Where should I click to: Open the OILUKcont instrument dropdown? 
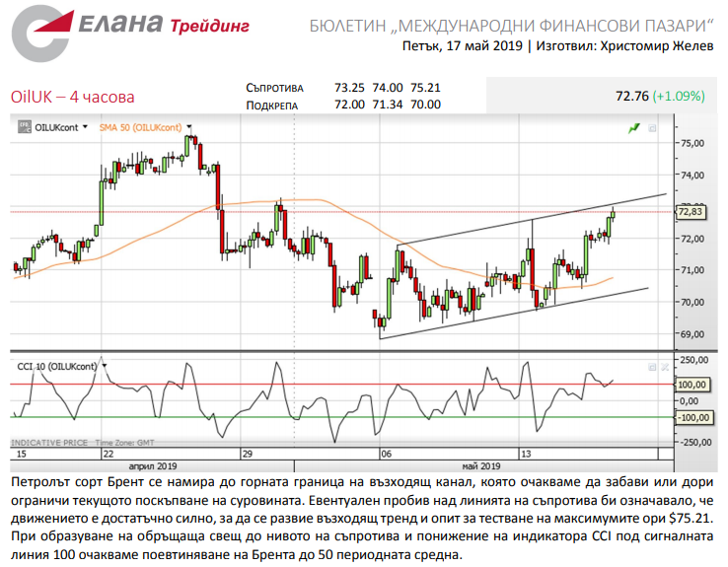tap(85, 126)
